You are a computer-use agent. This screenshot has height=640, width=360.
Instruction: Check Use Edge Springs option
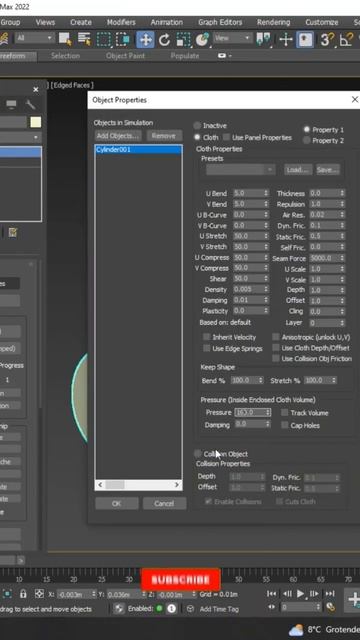[x=207, y=348]
